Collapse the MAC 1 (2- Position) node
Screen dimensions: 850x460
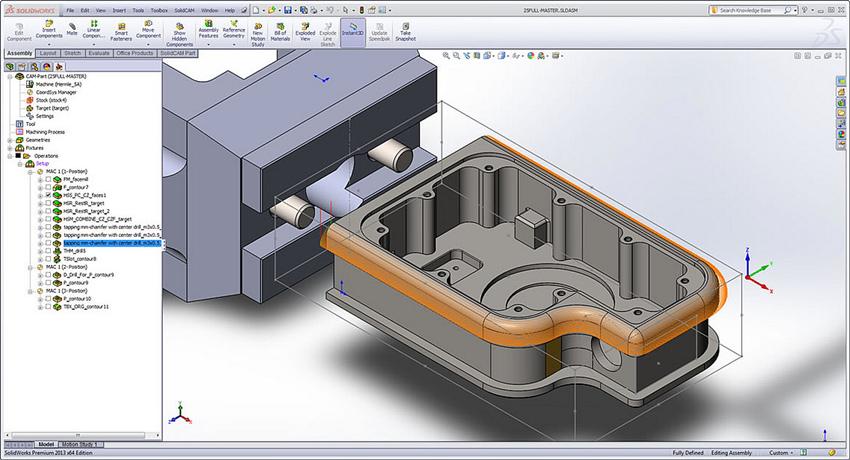(x=30, y=267)
